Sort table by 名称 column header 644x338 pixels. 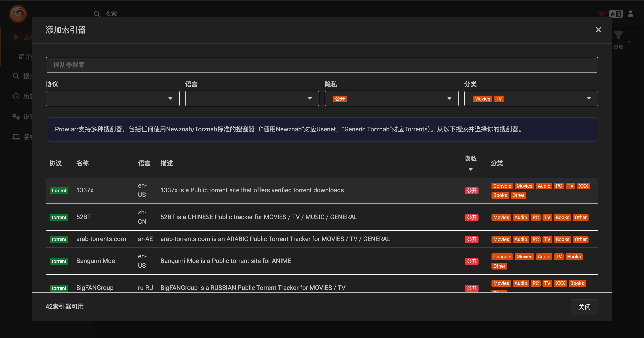click(83, 163)
